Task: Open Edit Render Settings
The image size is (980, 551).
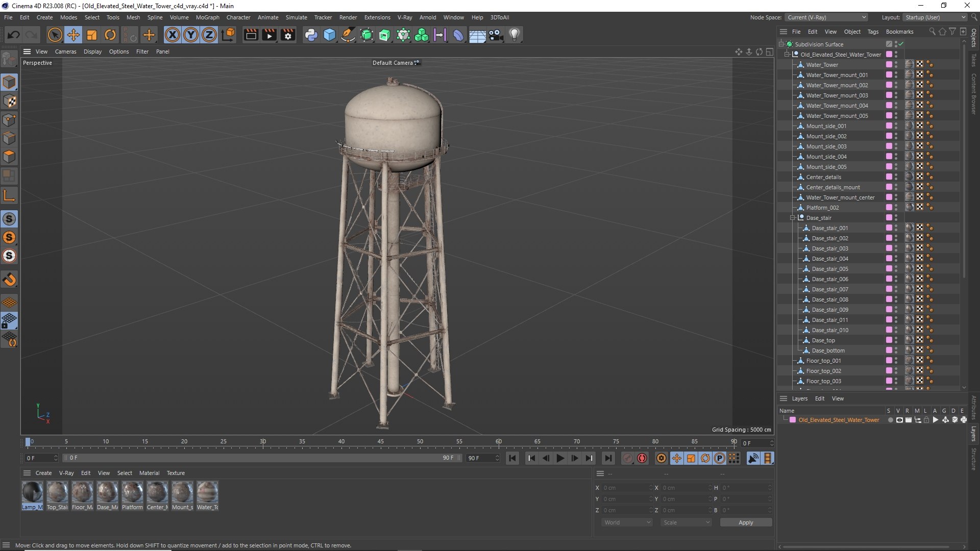Action: [288, 35]
